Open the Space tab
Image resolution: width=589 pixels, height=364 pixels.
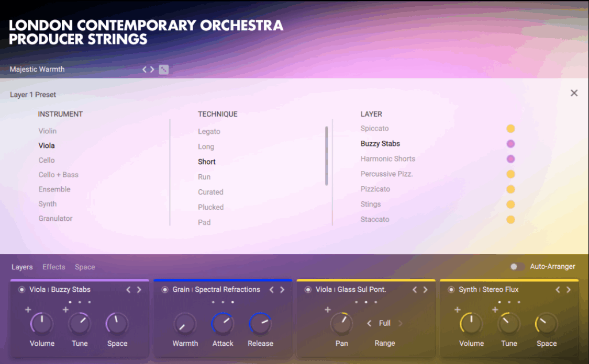[x=85, y=267]
